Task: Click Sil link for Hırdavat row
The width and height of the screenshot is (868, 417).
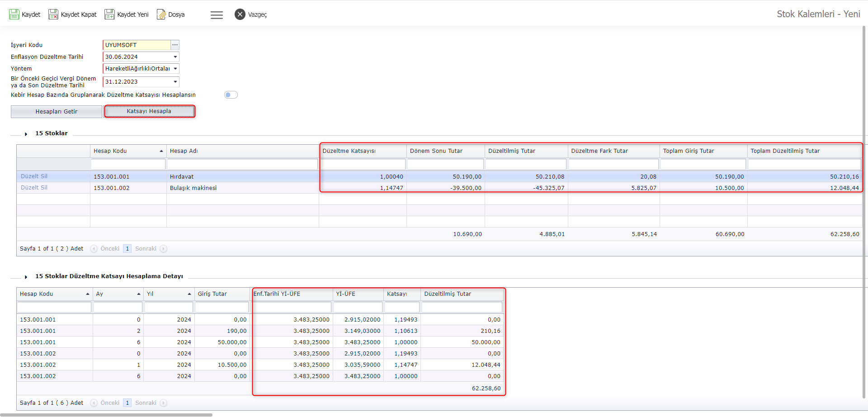Action: 44,176
